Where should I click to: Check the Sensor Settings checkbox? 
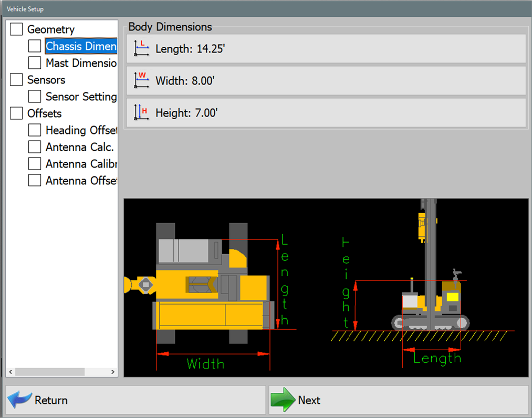point(34,97)
